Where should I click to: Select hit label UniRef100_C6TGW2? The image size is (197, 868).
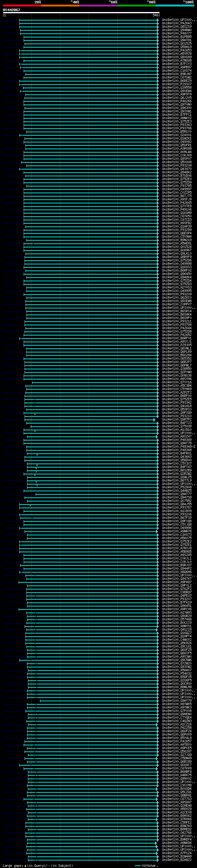[177, 77]
